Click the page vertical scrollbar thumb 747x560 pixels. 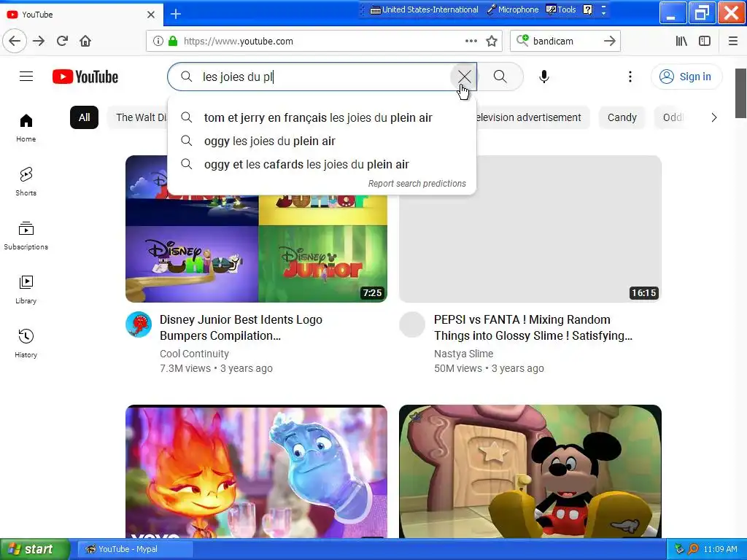tap(740, 93)
